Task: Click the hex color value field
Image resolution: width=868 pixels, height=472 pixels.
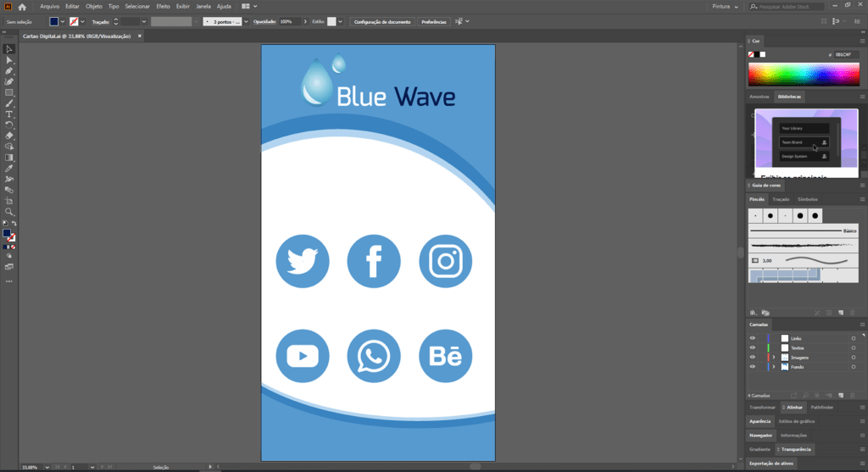Action: [x=846, y=54]
